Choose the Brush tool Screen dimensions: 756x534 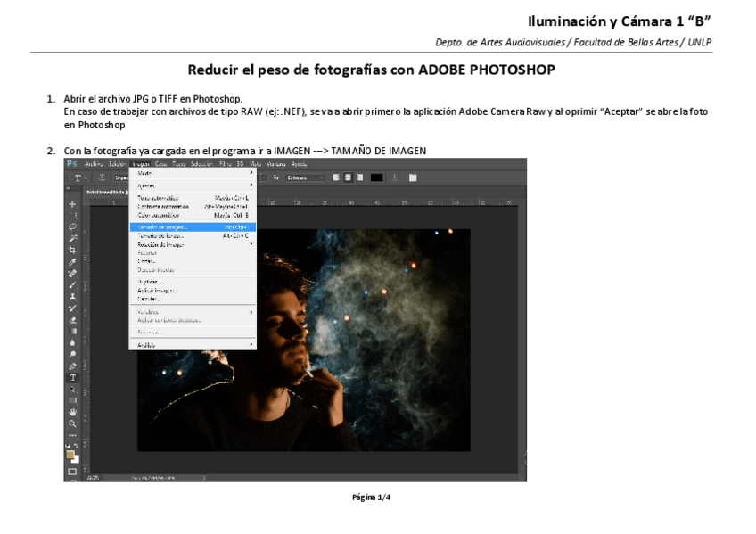[x=72, y=284]
